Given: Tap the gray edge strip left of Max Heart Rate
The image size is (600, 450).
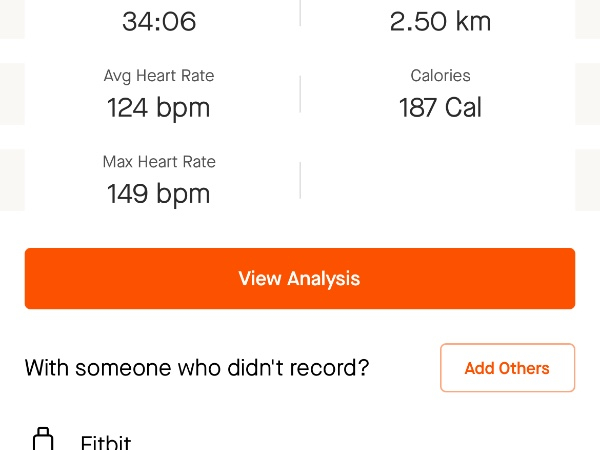Looking at the screenshot, I should (x=11, y=180).
